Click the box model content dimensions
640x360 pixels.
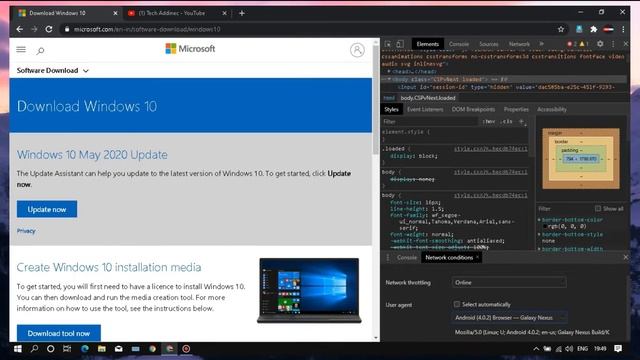581,159
